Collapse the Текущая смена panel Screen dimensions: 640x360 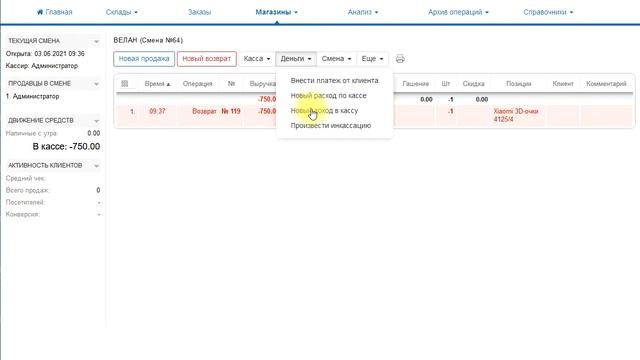(96, 41)
